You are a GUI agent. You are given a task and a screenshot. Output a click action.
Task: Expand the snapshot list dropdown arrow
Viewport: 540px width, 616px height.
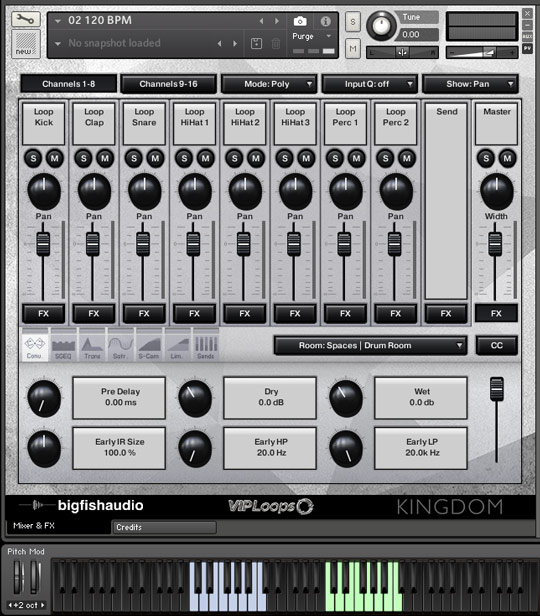coord(58,43)
